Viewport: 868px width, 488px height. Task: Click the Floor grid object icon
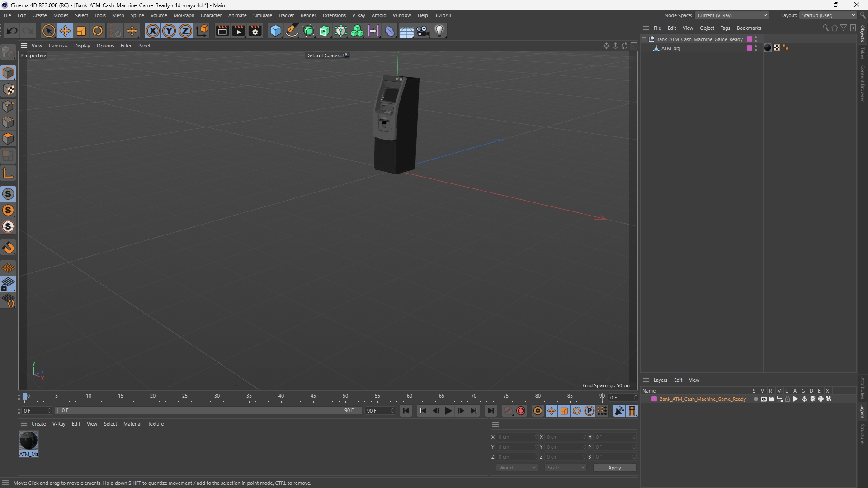click(406, 31)
